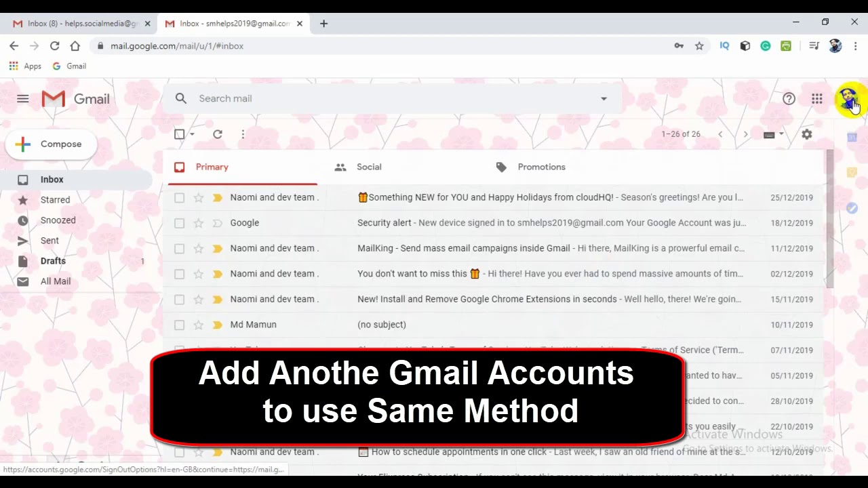Open the Gmail main menu hamburger icon
The width and height of the screenshot is (868, 488).
pyautogui.click(x=23, y=99)
